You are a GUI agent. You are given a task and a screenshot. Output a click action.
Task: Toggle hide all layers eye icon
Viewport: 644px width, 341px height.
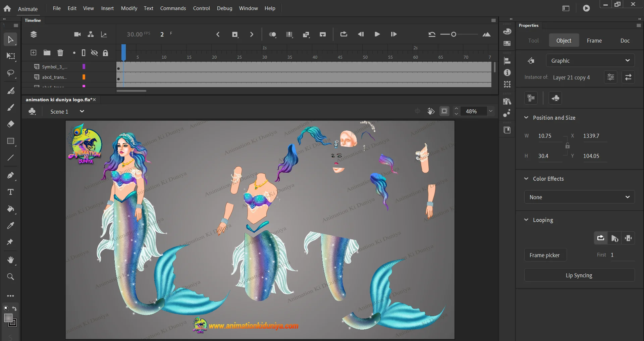tap(94, 53)
